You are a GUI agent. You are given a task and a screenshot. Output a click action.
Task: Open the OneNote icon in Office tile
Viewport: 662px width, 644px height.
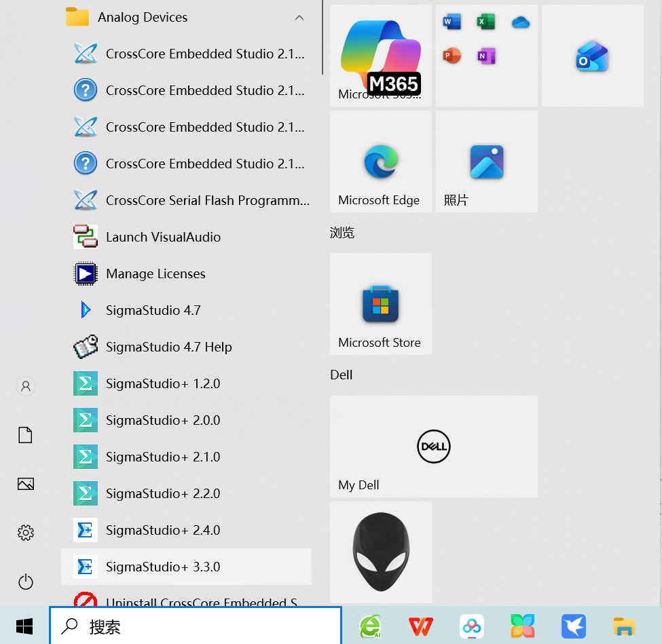tap(486, 56)
